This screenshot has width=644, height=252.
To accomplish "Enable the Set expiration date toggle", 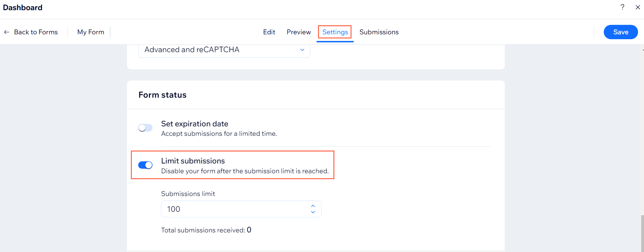I will click(145, 128).
